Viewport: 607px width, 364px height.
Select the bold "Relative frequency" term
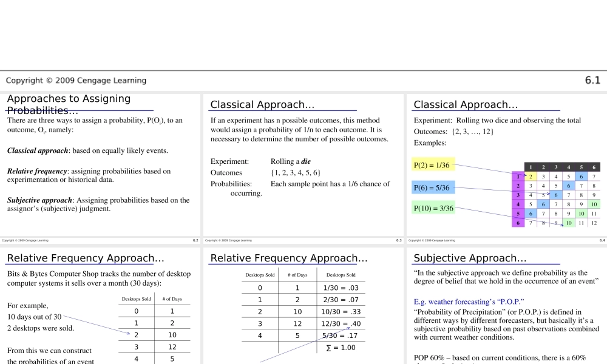tap(36, 171)
